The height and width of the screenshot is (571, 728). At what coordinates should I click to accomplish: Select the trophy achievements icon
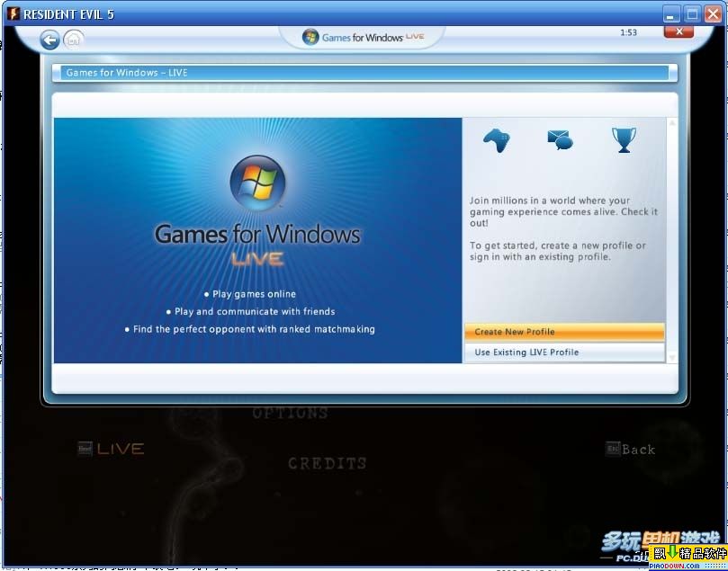(624, 139)
